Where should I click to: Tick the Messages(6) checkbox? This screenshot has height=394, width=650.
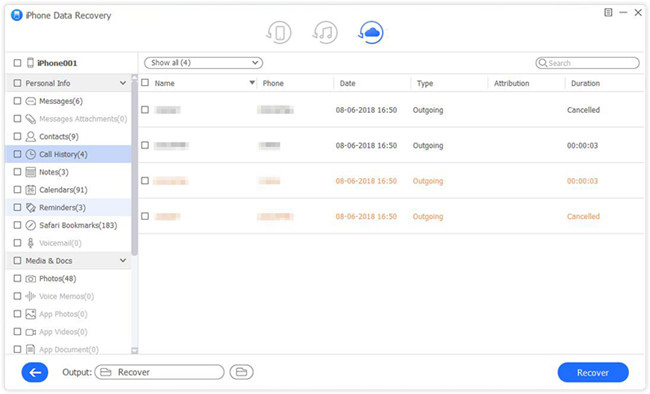point(17,101)
